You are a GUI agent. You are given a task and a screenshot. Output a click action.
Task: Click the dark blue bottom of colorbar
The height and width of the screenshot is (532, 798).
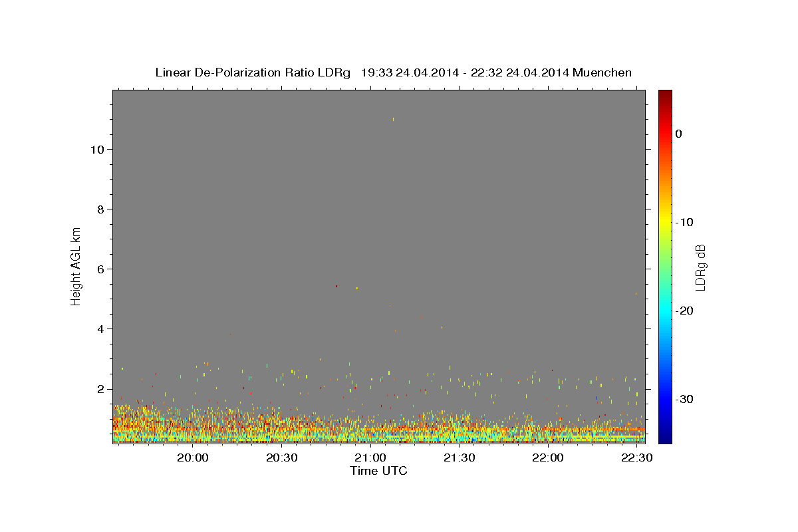point(665,437)
